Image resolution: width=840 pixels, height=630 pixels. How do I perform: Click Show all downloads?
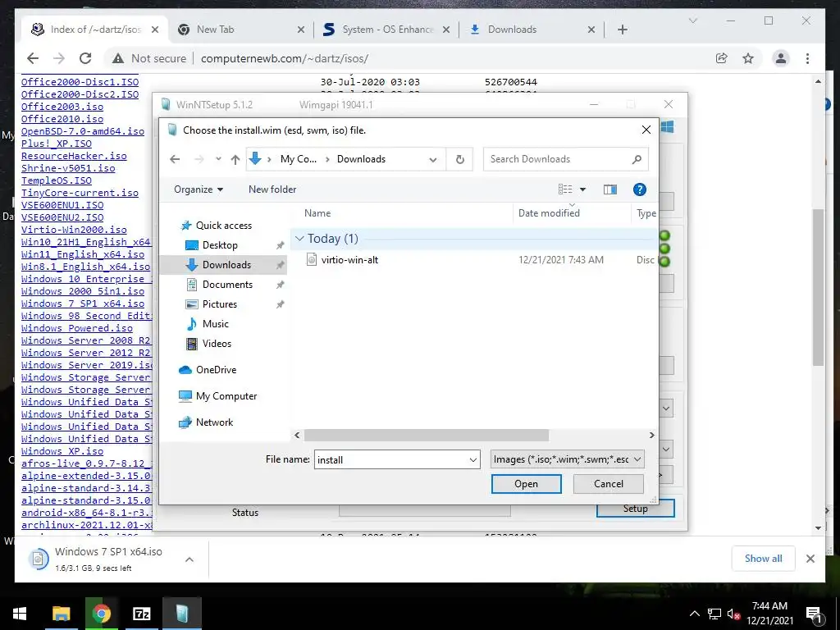point(763,559)
